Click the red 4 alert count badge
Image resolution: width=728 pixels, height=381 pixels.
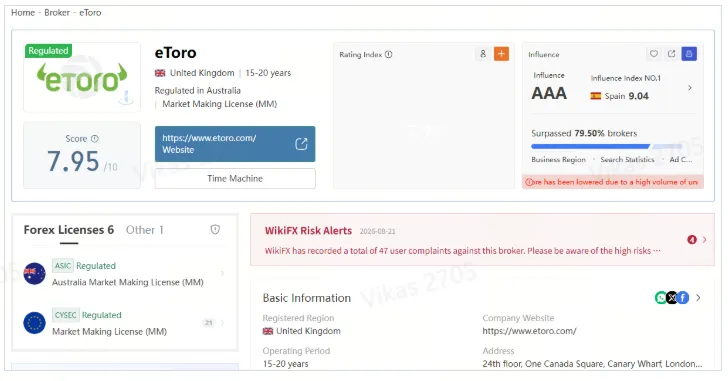(x=692, y=239)
